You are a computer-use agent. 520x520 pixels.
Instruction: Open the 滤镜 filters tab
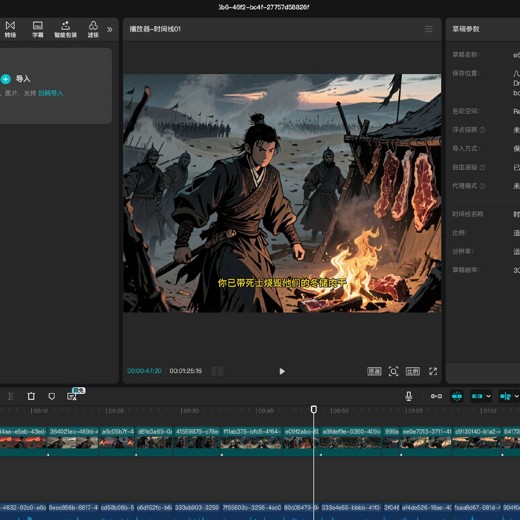point(93,29)
